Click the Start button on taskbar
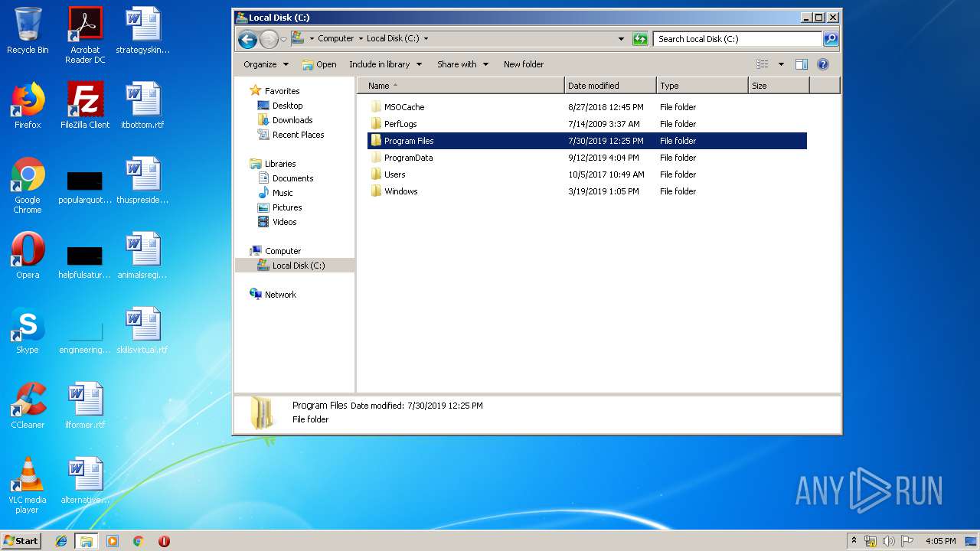980x551 pixels. coord(21,541)
